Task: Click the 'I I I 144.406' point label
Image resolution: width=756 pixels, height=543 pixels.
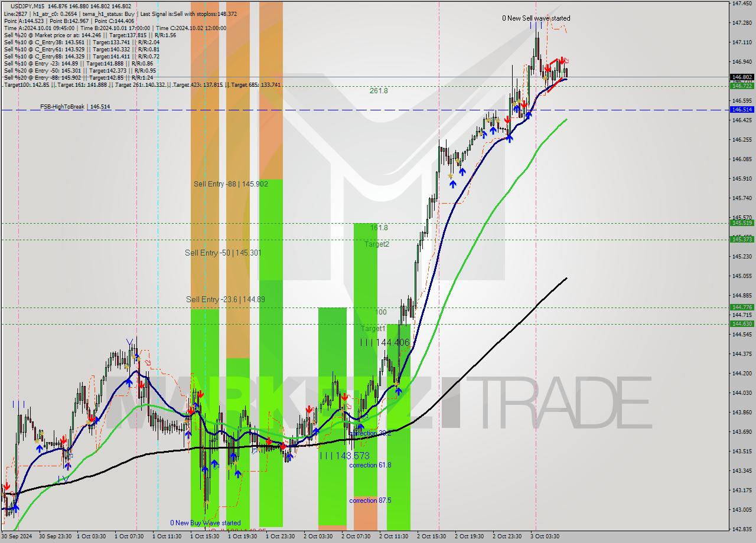Action: [x=384, y=342]
